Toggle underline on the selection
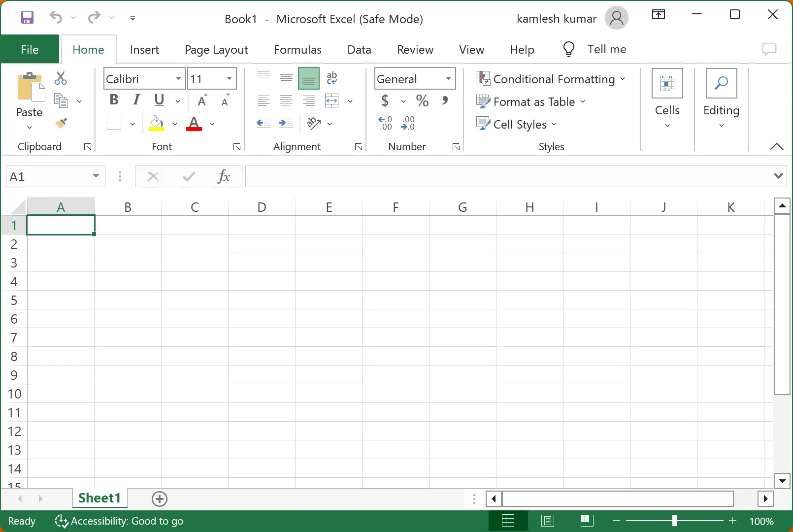The image size is (793, 532). click(x=158, y=100)
